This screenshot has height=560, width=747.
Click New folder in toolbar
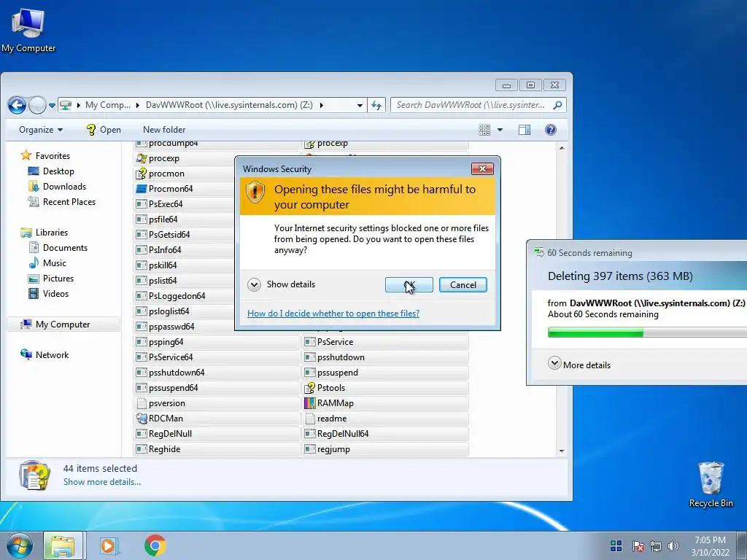pos(164,130)
